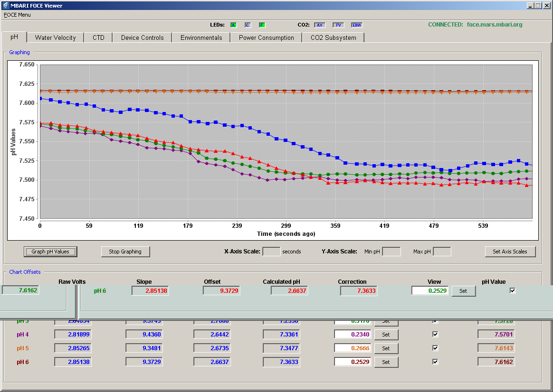Click the LED C indicator
This screenshot has width=553, height=392.
pos(248,25)
